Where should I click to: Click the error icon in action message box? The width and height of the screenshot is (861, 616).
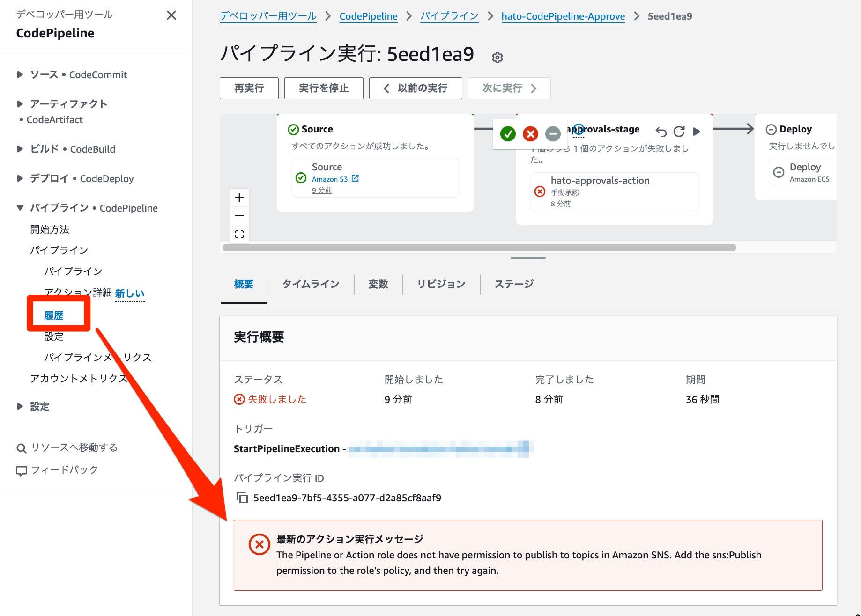pyautogui.click(x=259, y=544)
